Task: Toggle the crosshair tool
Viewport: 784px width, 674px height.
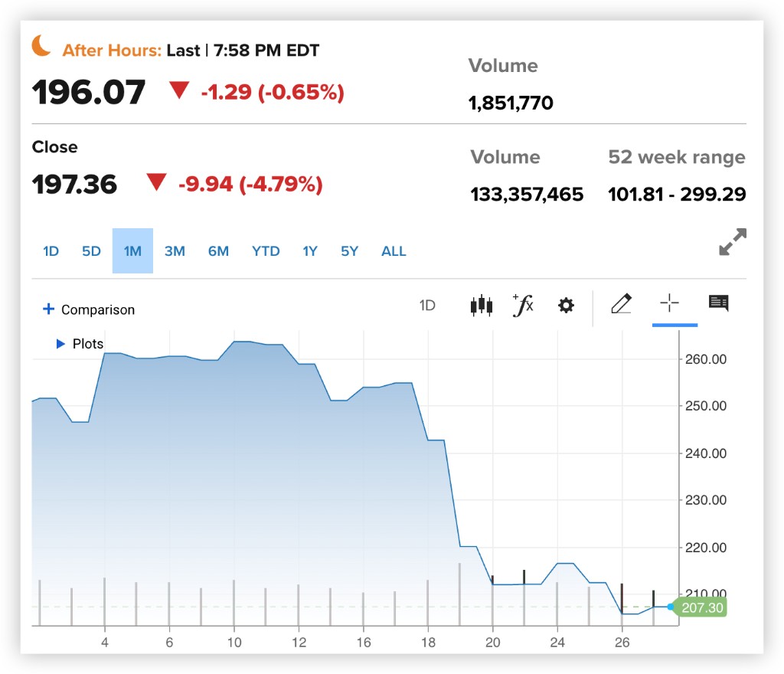Action: coord(670,305)
